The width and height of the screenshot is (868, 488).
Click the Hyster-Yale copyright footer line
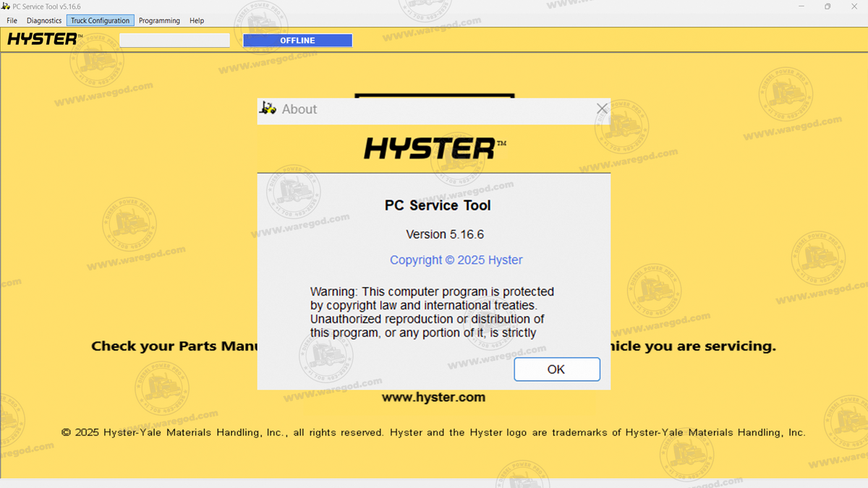[433, 432]
